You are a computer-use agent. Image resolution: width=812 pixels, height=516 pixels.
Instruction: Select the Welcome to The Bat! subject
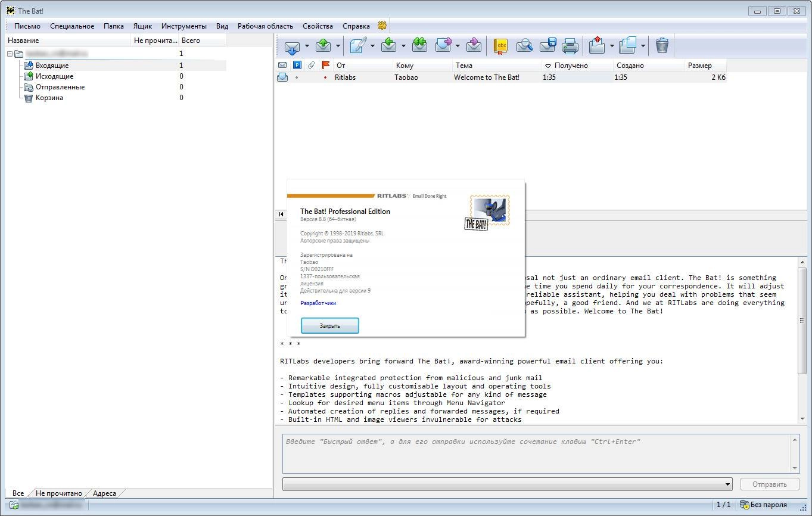[x=487, y=77]
